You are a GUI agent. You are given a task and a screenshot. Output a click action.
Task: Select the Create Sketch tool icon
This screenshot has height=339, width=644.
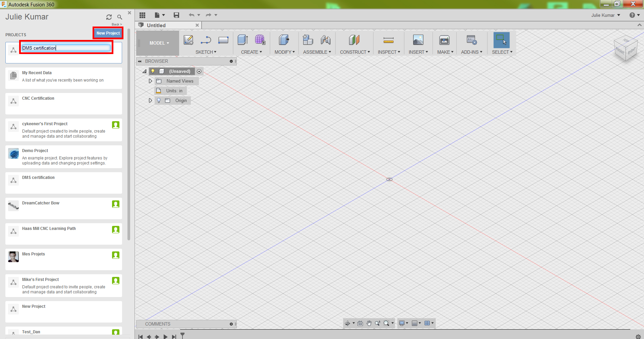[x=189, y=40]
